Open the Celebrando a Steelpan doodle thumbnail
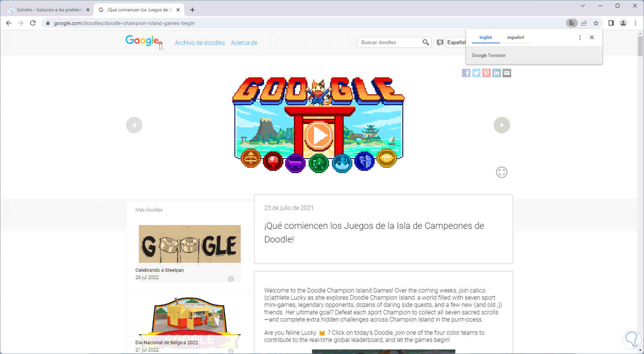644x354 pixels. 190,244
